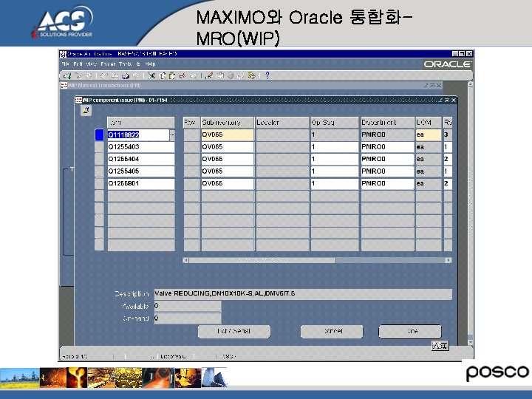
Task: Click the right arrow of horizontal scrollbar
Action: tap(449, 260)
